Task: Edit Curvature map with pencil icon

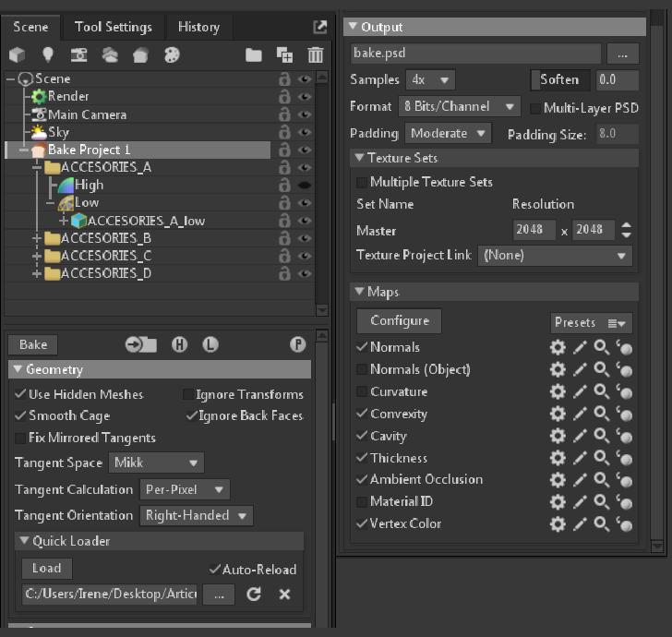Action: pos(580,391)
